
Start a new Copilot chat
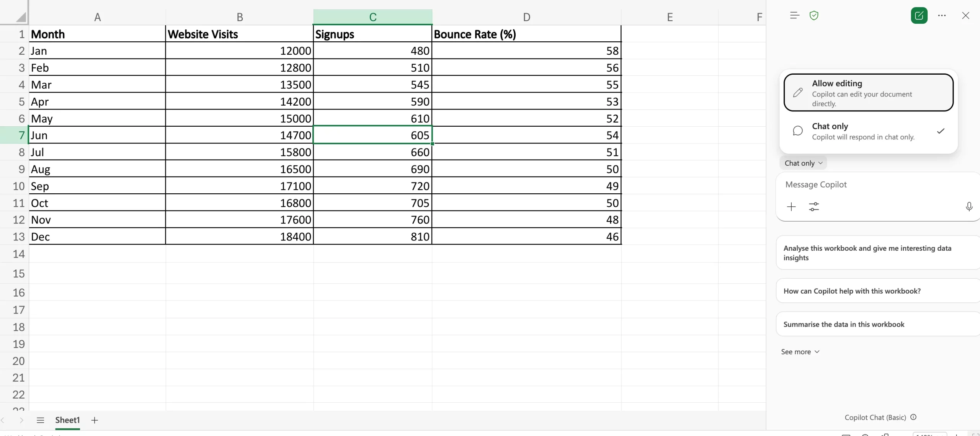[919, 16]
